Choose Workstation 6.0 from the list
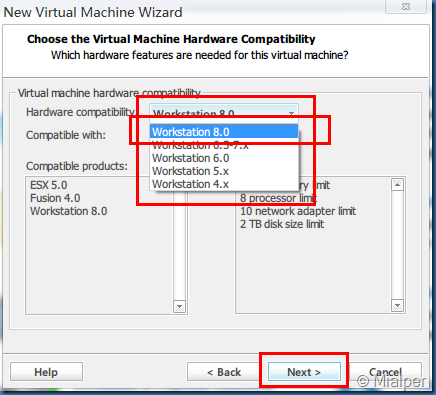The width and height of the screenshot is (436, 395). pos(224,158)
